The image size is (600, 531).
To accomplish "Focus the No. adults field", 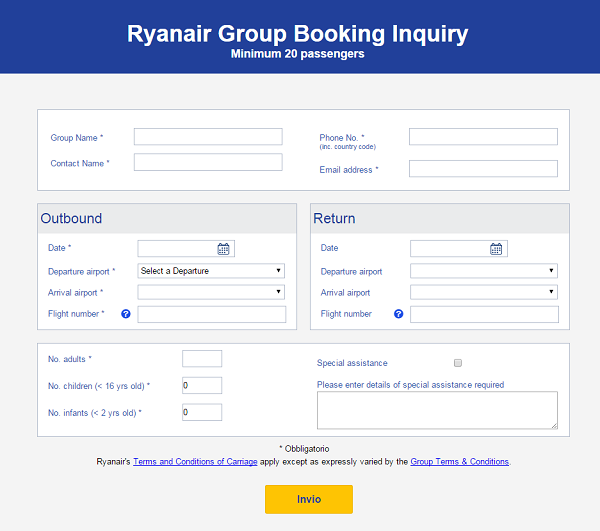I will pos(202,359).
